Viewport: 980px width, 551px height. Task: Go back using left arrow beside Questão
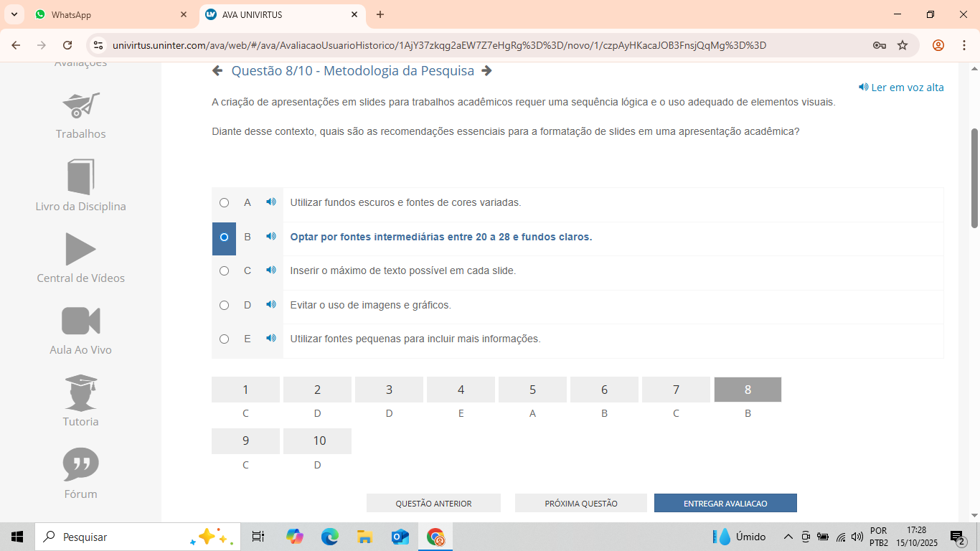pos(217,70)
